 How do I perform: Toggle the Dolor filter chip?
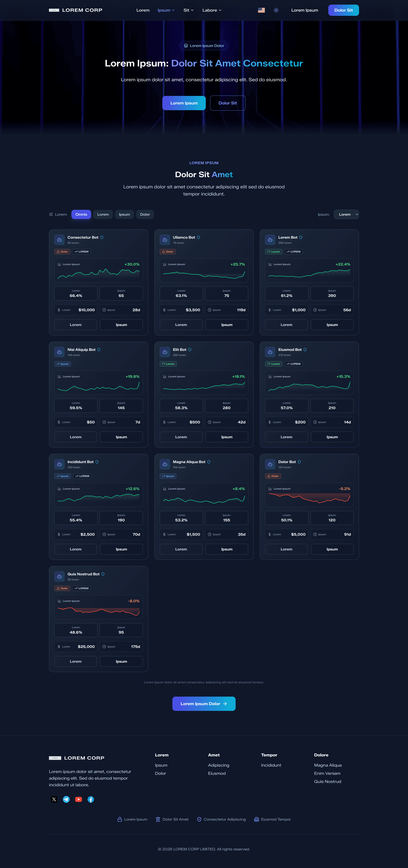tap(145, 214)
